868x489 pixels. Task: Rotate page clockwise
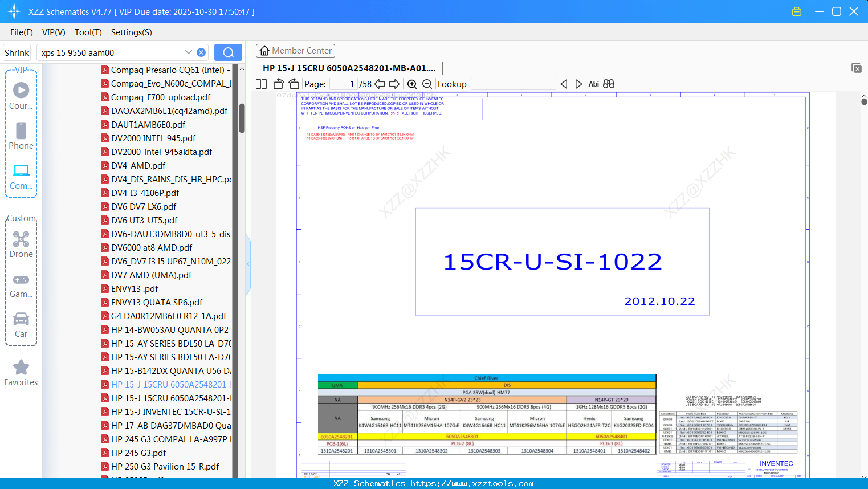[x=294, y=84]
